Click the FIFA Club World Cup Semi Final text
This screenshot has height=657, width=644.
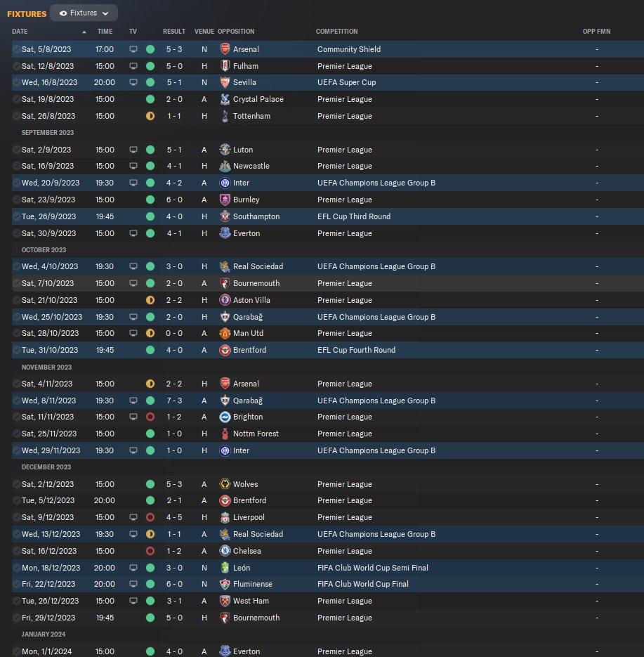pyautogui.click(x=373, y=568)
